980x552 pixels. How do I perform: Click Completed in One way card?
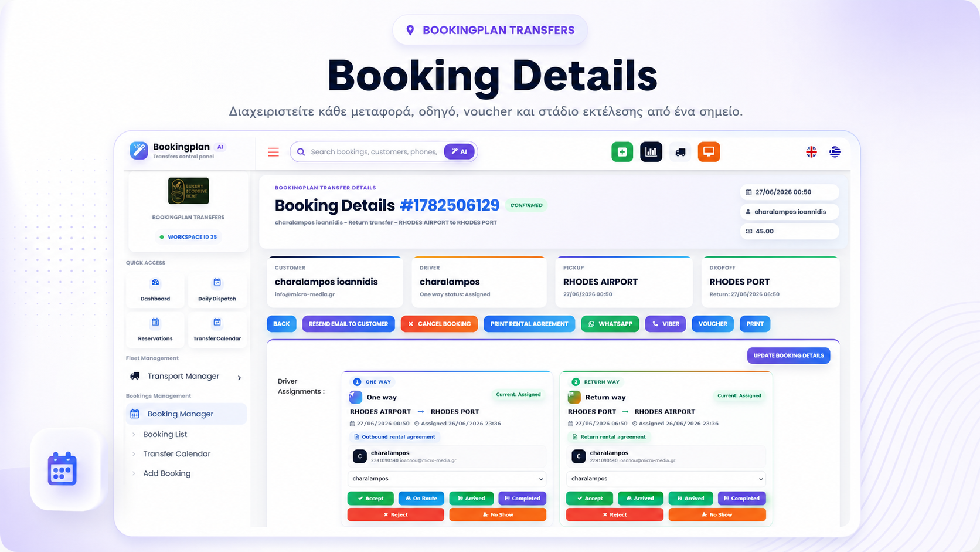522,499
